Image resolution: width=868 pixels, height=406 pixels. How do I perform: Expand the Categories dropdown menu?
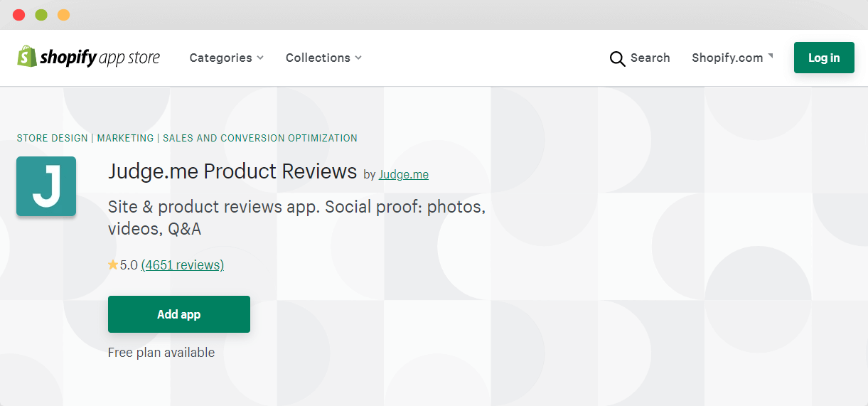tap(227, 58)
